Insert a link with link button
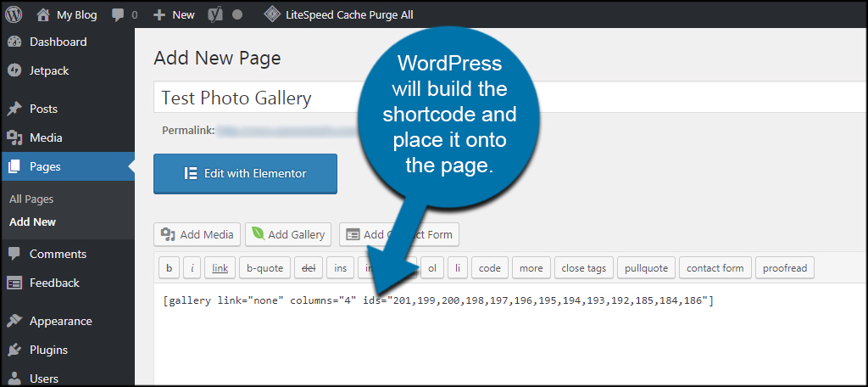Viewport: 868px width, 387px height. coord(220,268)
